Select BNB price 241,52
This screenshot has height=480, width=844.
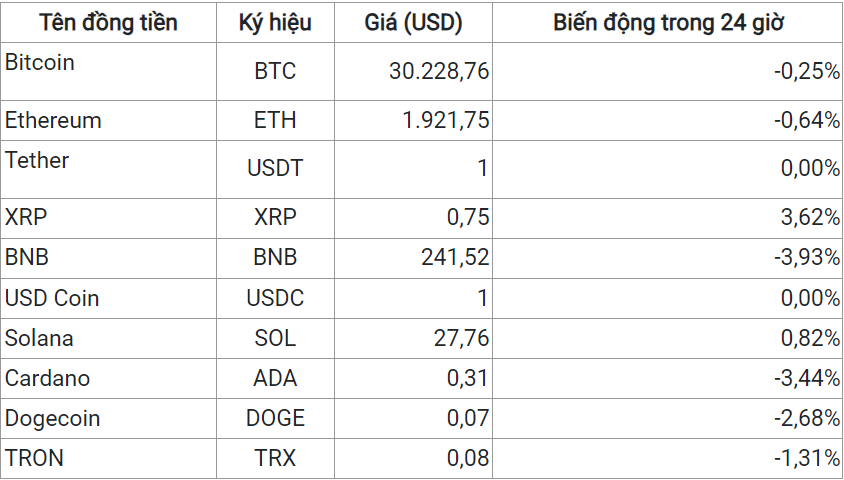click(456, 258)
